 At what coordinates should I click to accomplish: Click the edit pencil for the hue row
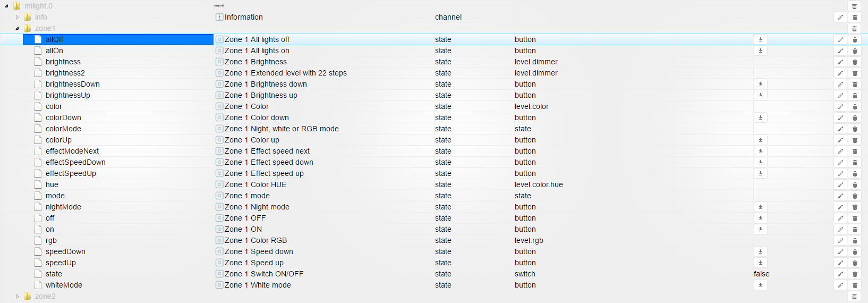pyautogui.click(x=840, y=185)
